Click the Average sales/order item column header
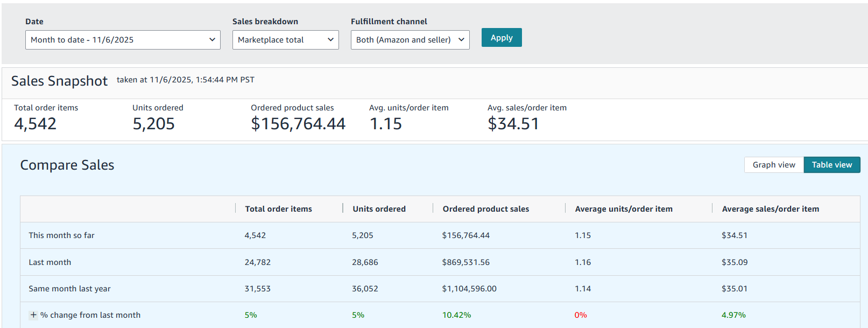This screenshot has height=328, width=868. [770, 209]
